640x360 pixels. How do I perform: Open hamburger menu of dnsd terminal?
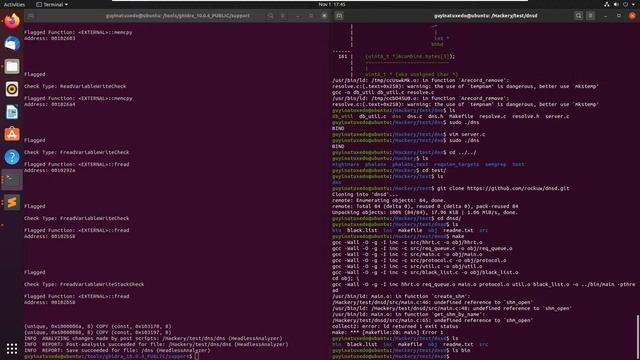pyautogui.click(x=591, y=16)
